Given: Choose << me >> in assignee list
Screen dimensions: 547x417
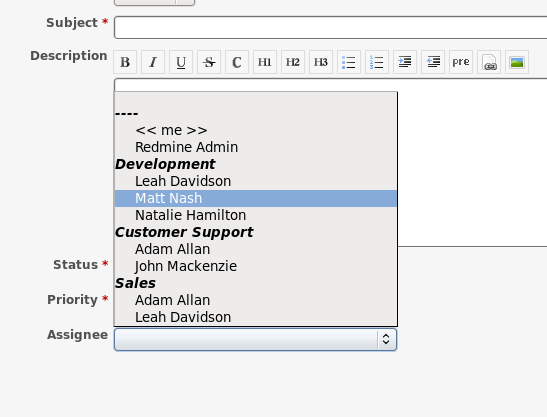Looking at the screenshot, I should coord(256,130).
